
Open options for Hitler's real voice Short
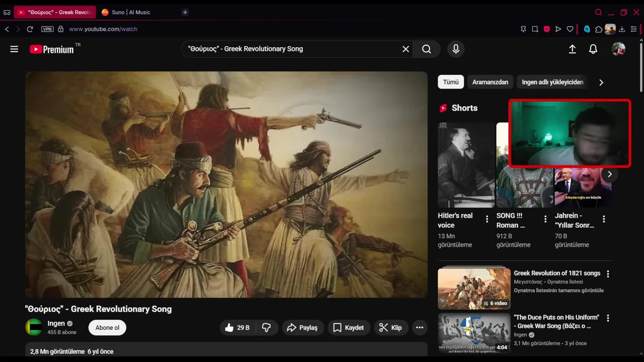tap(487, 219)
